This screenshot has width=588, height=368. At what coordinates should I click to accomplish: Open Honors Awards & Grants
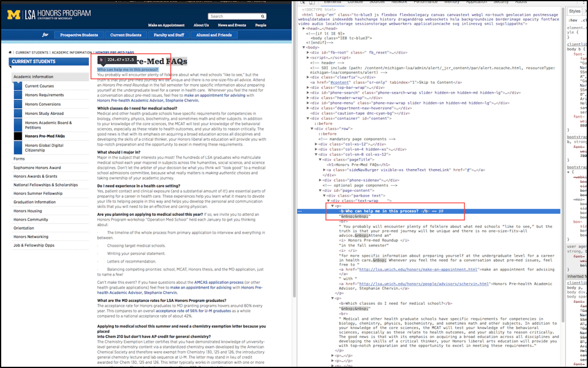point(35,176)
